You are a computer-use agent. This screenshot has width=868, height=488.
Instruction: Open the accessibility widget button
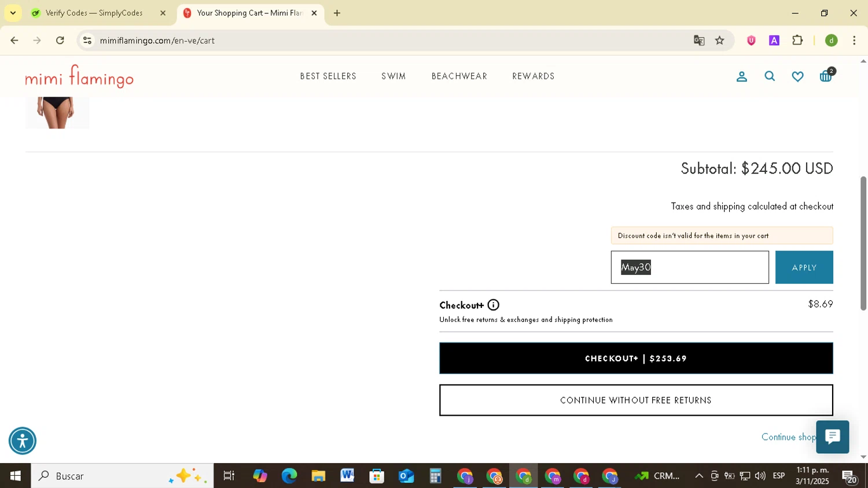[x=23, y=441]
